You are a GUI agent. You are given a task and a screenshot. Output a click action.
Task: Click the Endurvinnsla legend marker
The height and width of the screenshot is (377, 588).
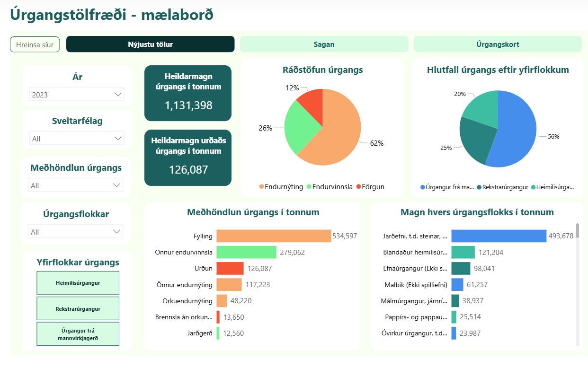click(310, 187)
